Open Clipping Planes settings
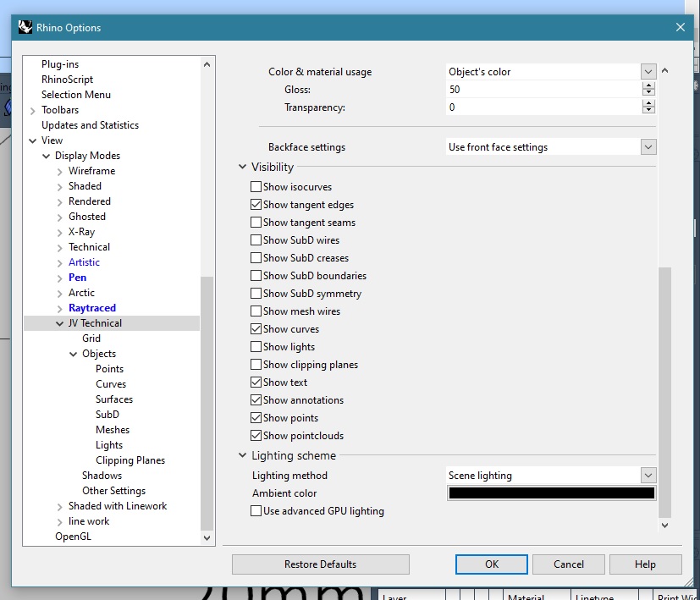This screenshot has width=700, height=600. pos(130,460)
